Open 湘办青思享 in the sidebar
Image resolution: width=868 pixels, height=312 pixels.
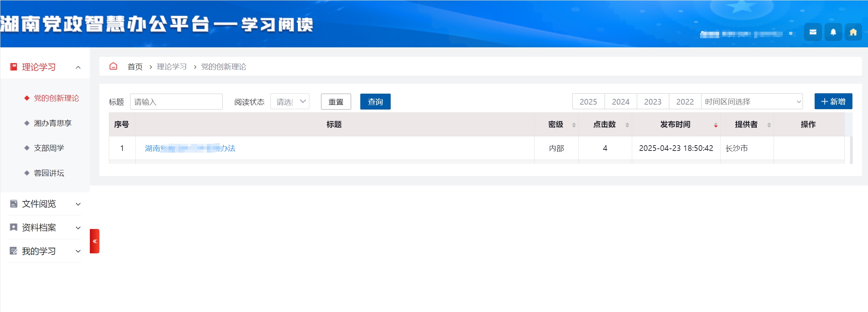[x=52, y=123]
